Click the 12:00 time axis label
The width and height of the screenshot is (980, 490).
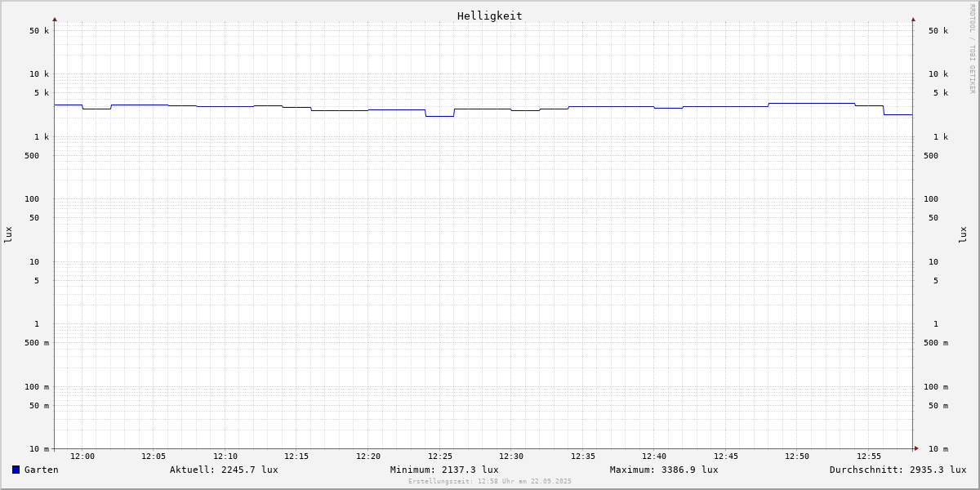pyautogui.click(x=82, y=457)
